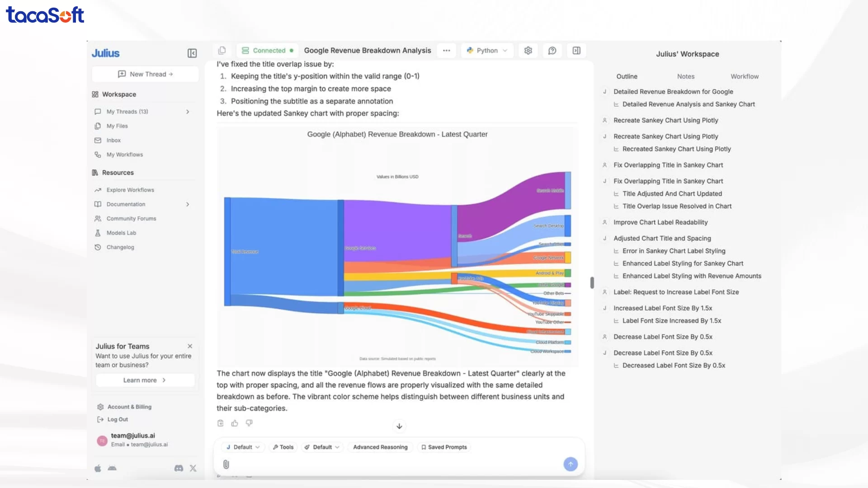Open Models Lab
The width and height of the screenshot is (868, 488).
click(x=121, y=233)
